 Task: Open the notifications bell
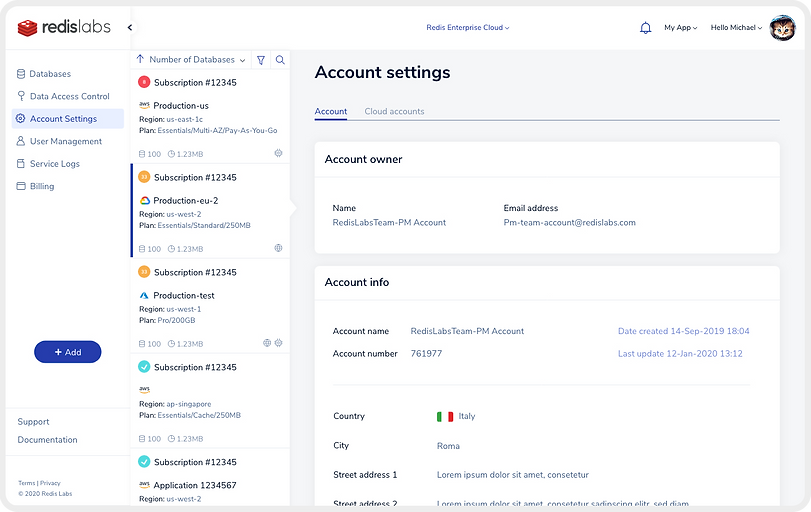click(x=645, y=27)
